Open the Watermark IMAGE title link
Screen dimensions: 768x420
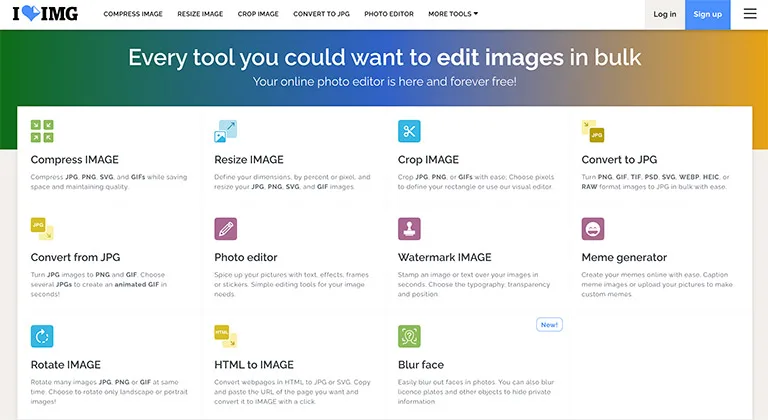[x=444, y=257]
